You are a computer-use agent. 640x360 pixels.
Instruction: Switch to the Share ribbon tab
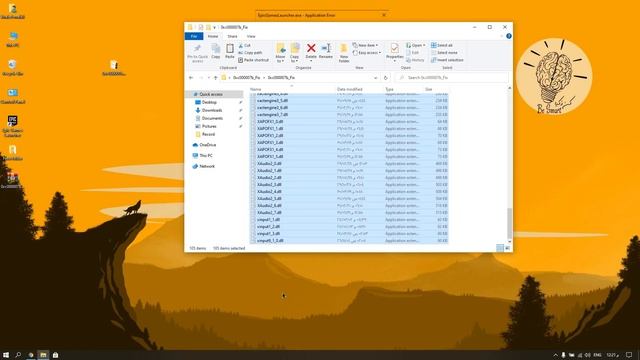coord(232,36)
